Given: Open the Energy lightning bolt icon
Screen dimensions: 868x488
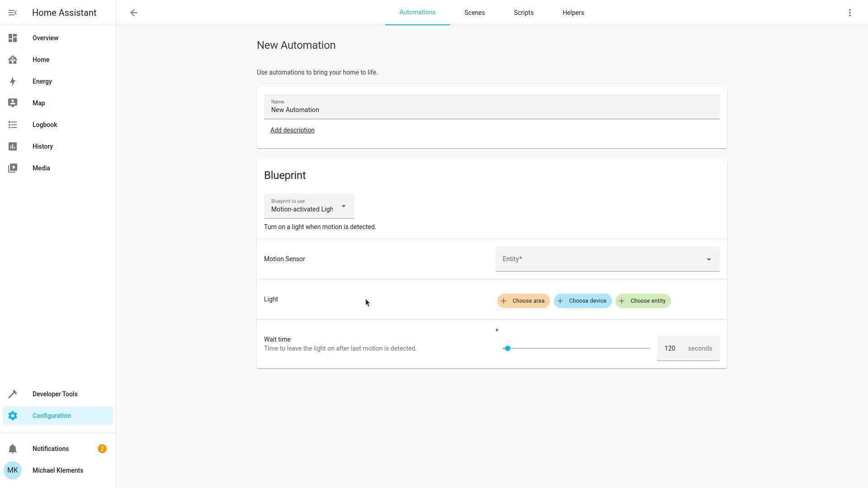Looking at the screenshot, I should click(13, 81).
